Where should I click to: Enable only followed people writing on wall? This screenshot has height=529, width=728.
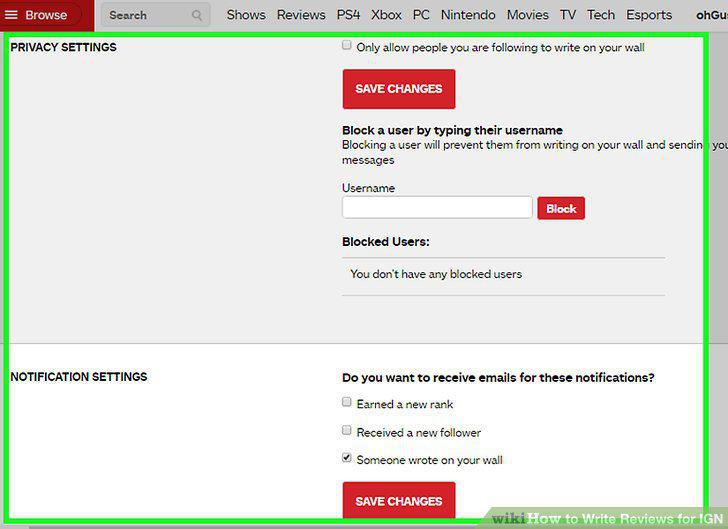[346, 45]
